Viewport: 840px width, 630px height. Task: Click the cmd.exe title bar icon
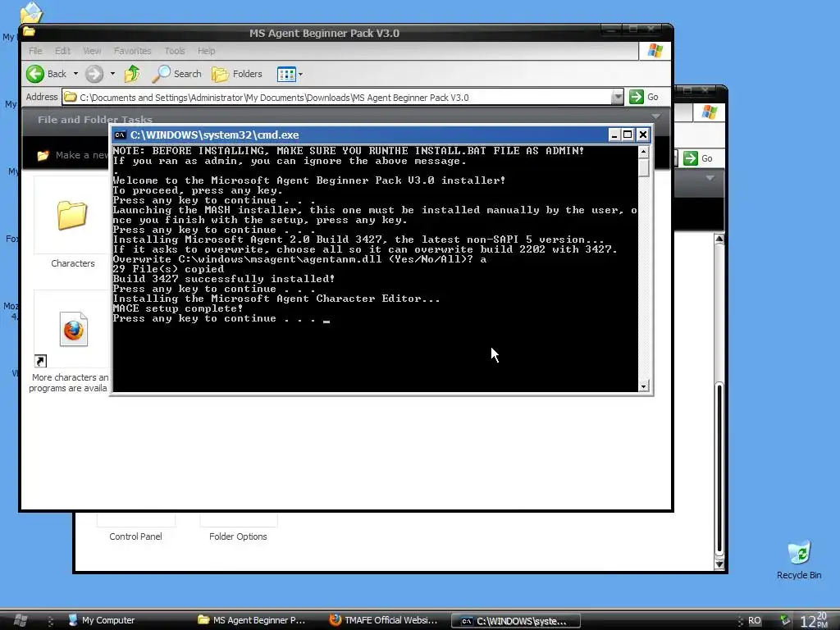pos(121,135)
